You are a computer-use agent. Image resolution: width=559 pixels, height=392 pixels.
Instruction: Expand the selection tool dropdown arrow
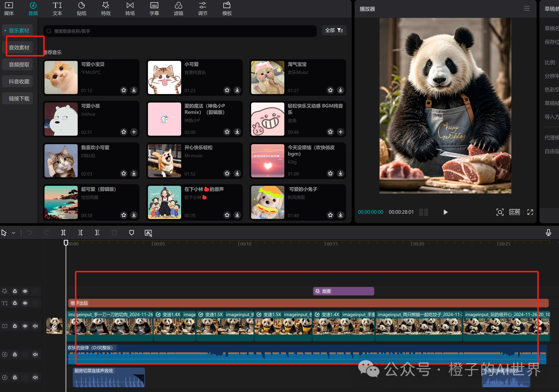pos(13,233)
